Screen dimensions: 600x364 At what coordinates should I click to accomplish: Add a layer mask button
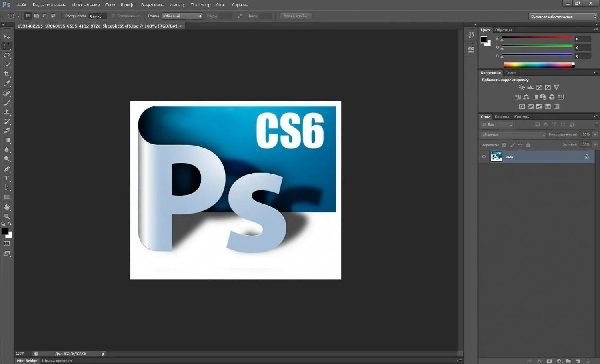pos(549,361)
